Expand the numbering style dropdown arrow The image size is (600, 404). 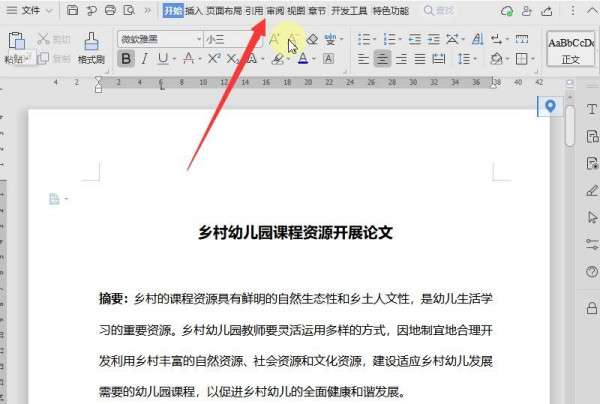pos(400,39)
